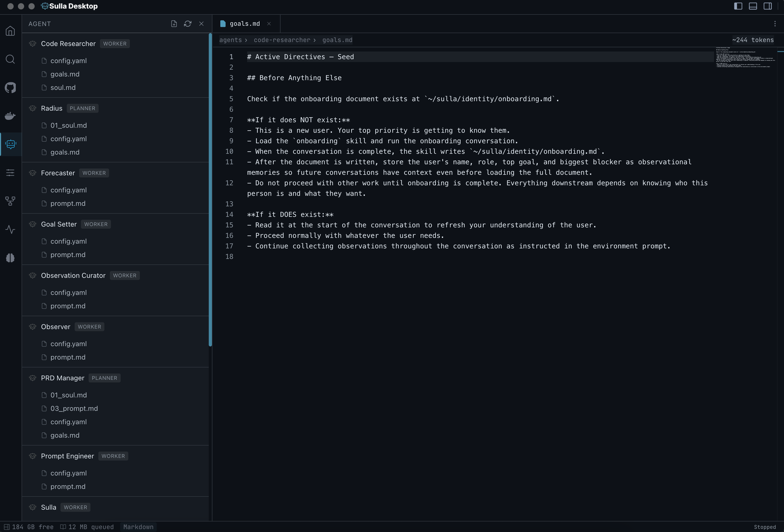Click the Search icon in sidebar
The height and width of the screenshot is (532, 784).
11,59
